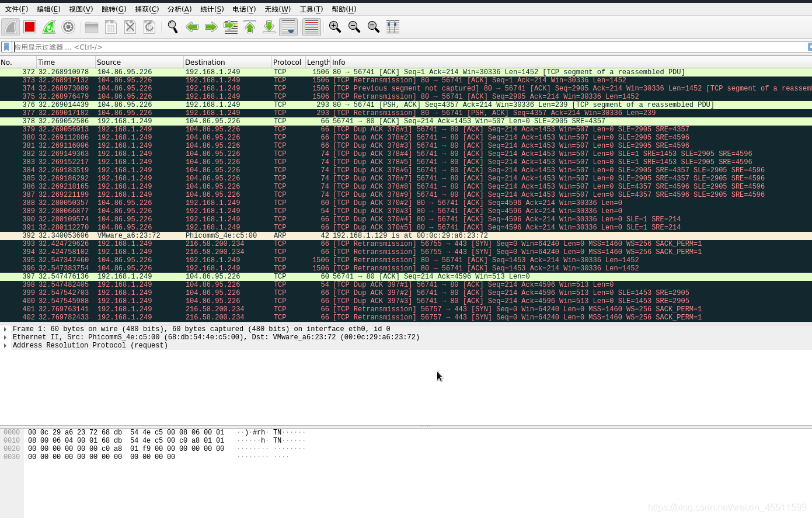Viewport: 812px width, 518px height.
Task: Expand the Ethernet II details row
Action: click(x=5, y=337)
